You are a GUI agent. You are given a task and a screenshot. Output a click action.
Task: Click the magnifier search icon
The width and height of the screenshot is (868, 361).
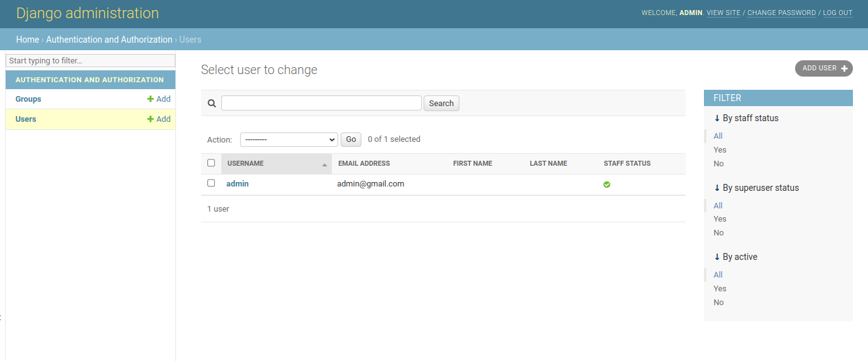point(212,104)
